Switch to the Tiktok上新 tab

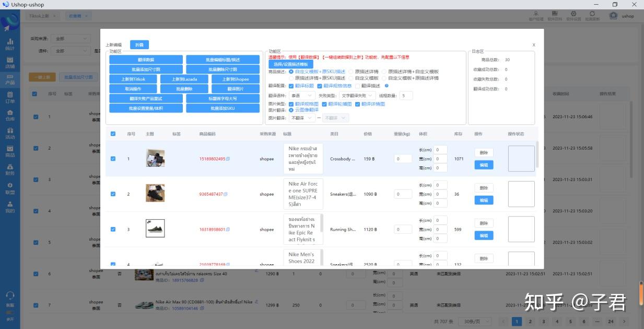[x=43, y=16]
